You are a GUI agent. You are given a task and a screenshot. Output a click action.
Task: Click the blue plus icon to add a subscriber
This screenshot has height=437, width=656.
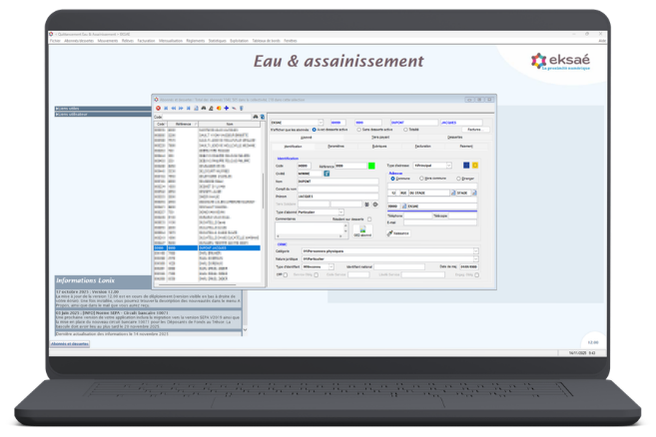[227, 107]
